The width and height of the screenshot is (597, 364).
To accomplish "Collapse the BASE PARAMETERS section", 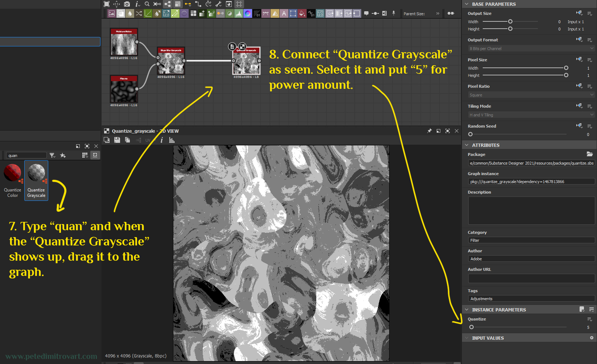I will click(x=467, y=4).
